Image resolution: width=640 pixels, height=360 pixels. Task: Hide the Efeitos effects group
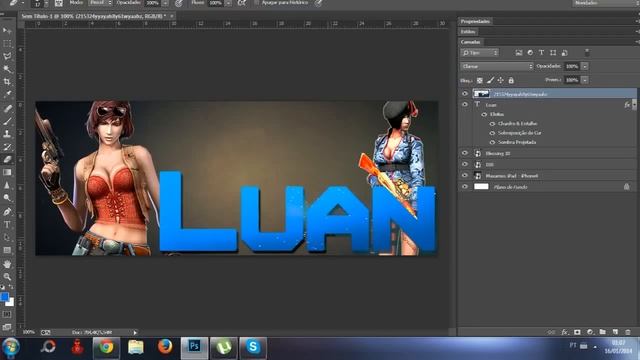(x=484, y=114)
